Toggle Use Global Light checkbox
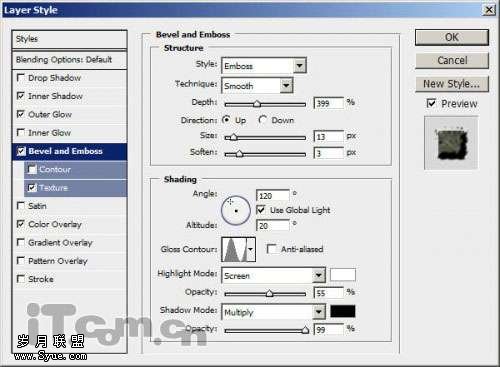The width and height of the screenshot is (500, 367). (x=261, y=210)
